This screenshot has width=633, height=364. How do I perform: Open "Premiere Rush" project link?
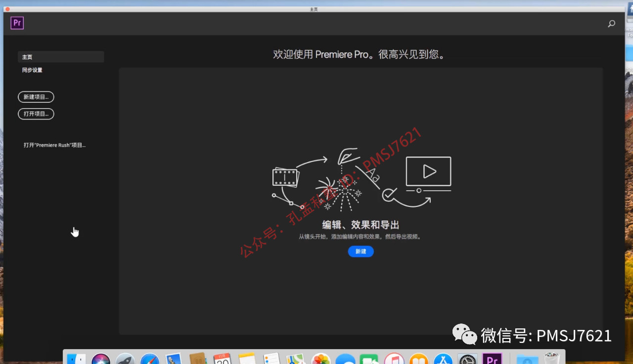pyautogui.click(x=54, y=145)
